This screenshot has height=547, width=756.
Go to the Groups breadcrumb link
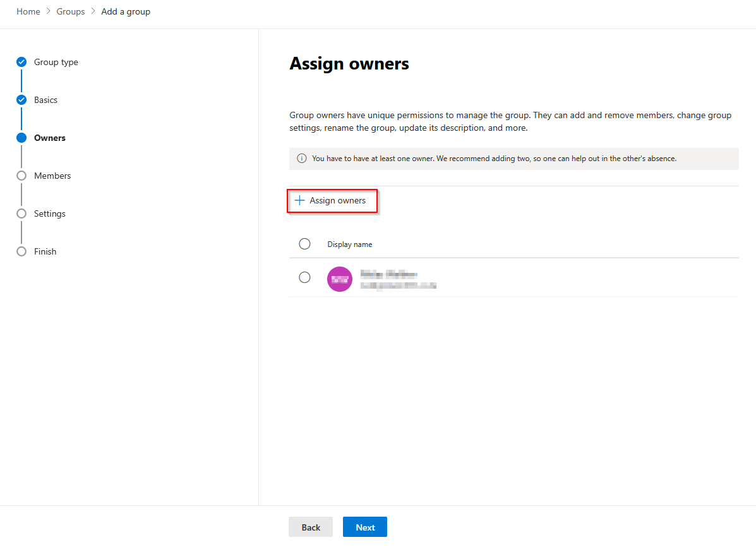pos(71,11)
